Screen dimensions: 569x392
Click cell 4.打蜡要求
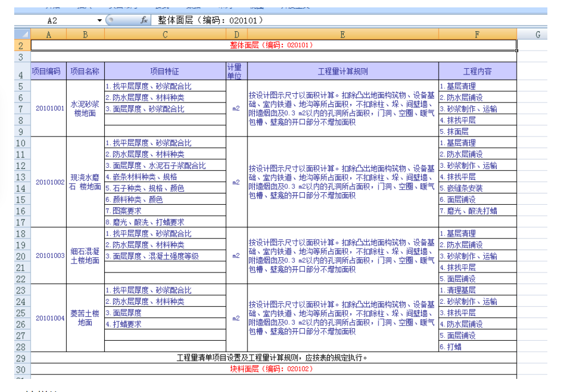pos(165,324)
